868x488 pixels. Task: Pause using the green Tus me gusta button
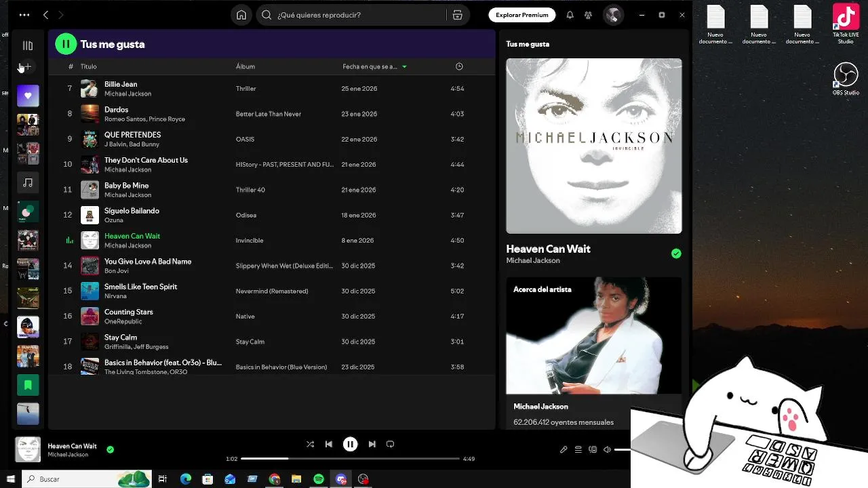click(x=66, y=44)
